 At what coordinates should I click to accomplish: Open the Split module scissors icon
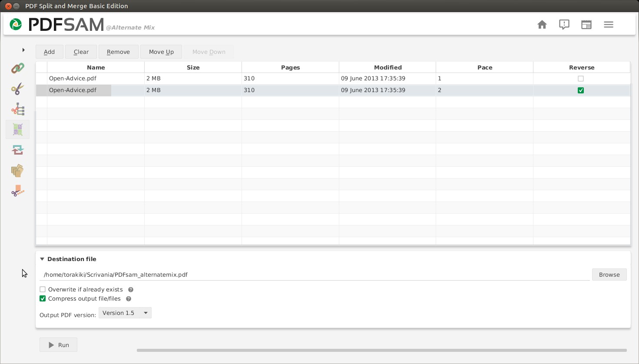(18, 89)
